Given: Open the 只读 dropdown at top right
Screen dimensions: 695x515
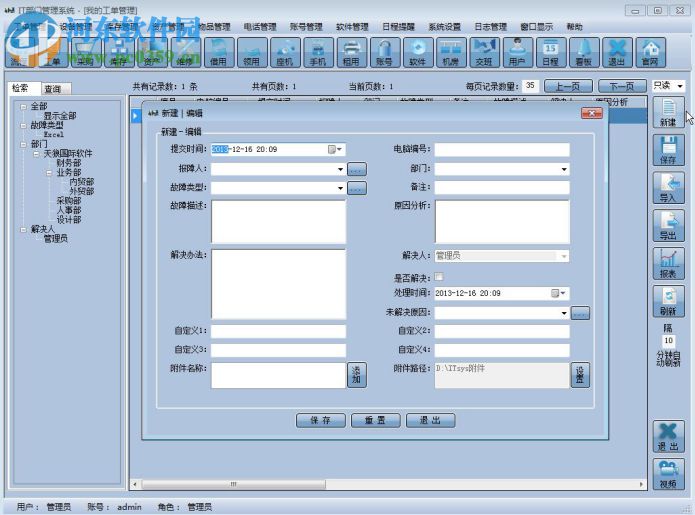Looking at the screenshot, I should tap(680, 86).
